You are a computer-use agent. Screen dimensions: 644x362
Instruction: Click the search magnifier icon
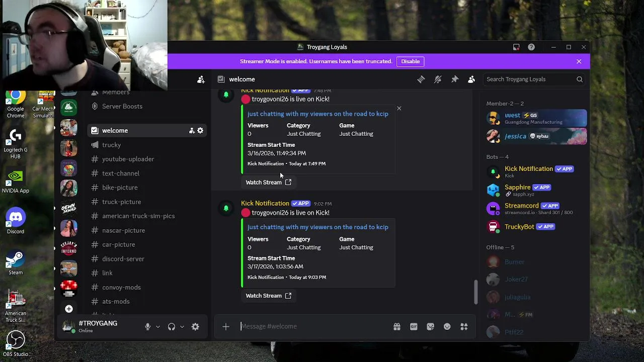(x=580, y=79)
